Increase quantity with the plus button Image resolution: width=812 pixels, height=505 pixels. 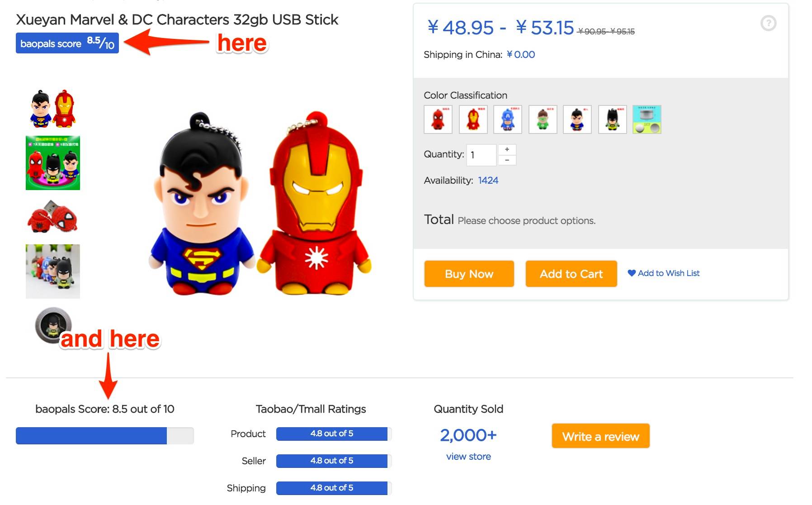coord(507,149)
